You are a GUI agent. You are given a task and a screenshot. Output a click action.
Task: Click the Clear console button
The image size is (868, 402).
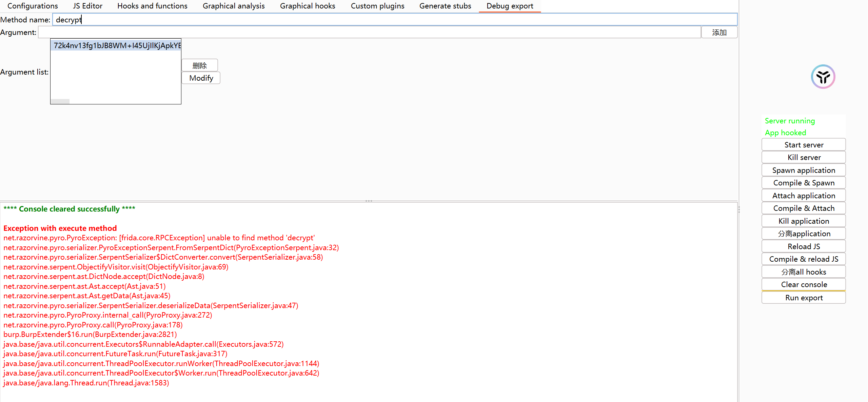point(804,284)
